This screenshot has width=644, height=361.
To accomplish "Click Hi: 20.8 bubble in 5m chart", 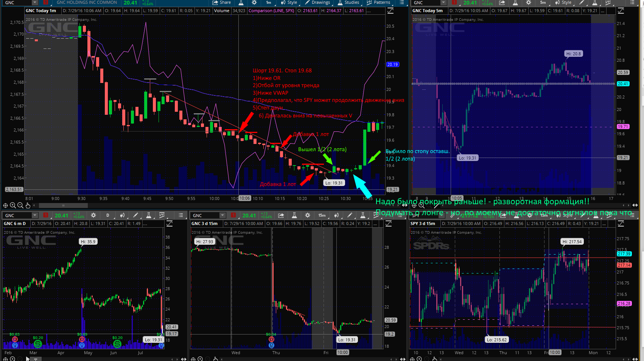I will 573,54.
